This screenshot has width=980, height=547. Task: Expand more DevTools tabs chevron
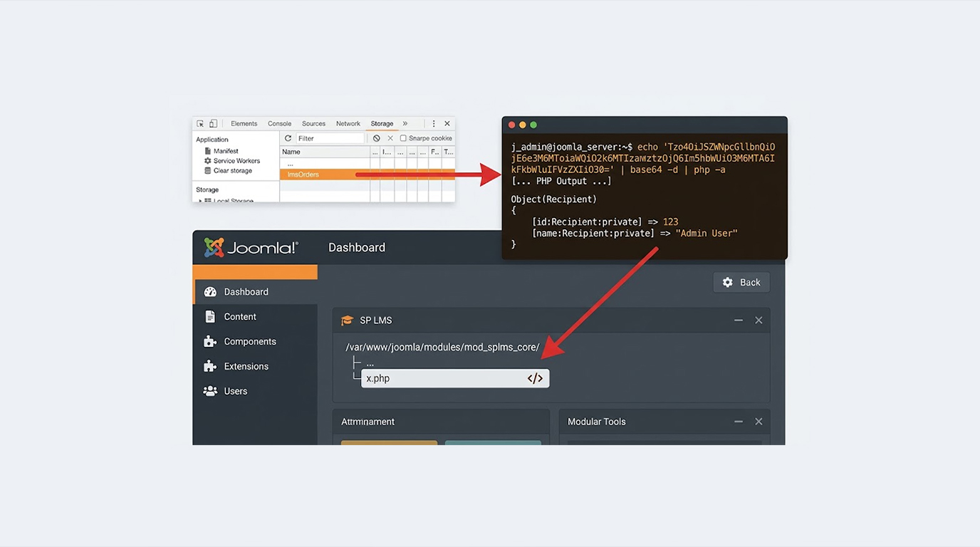click(x=405, y=124)
